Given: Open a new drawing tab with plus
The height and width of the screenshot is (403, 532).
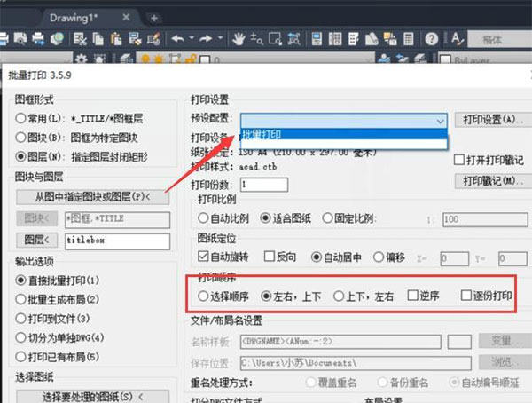Looking at the screenshot, I should coord(154,18).
